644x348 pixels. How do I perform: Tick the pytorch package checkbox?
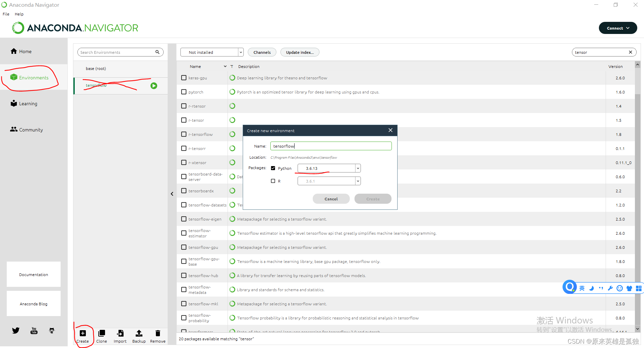point(184,92)
